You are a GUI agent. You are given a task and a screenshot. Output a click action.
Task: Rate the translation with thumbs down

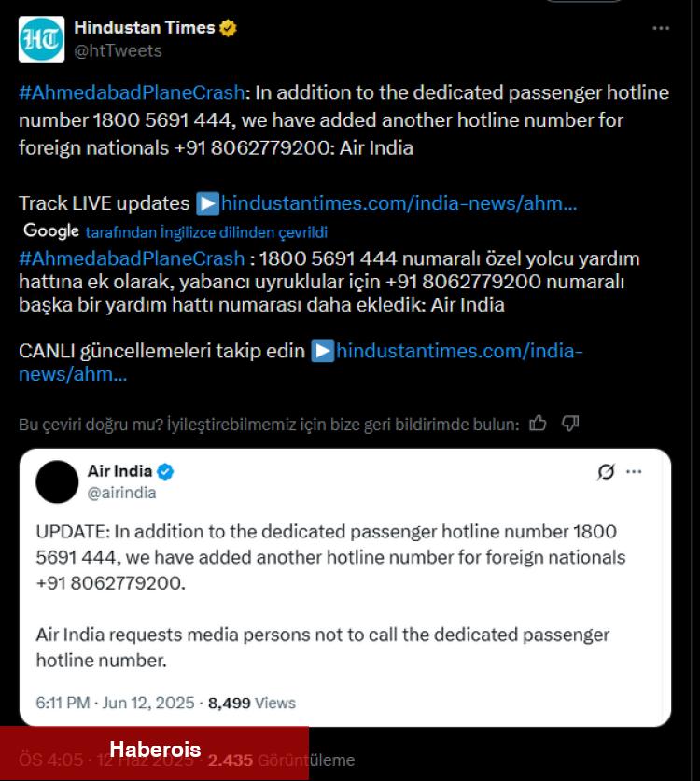[x=570, y=424]
